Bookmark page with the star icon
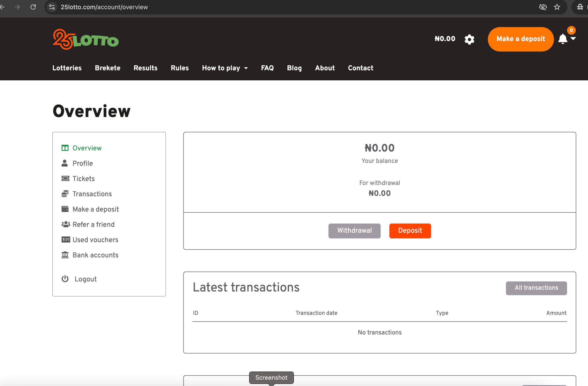The height and width of the screenshot is (386, 588). tap(557, 7)
